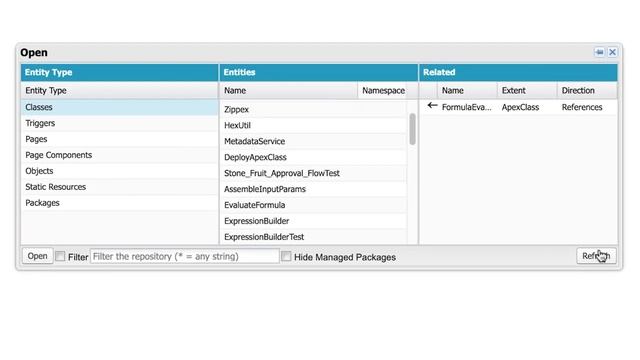Image resolution: width=640 pixels, height=360 pixels.
Task: Click the Open button
Action: [x=38, y=256]
